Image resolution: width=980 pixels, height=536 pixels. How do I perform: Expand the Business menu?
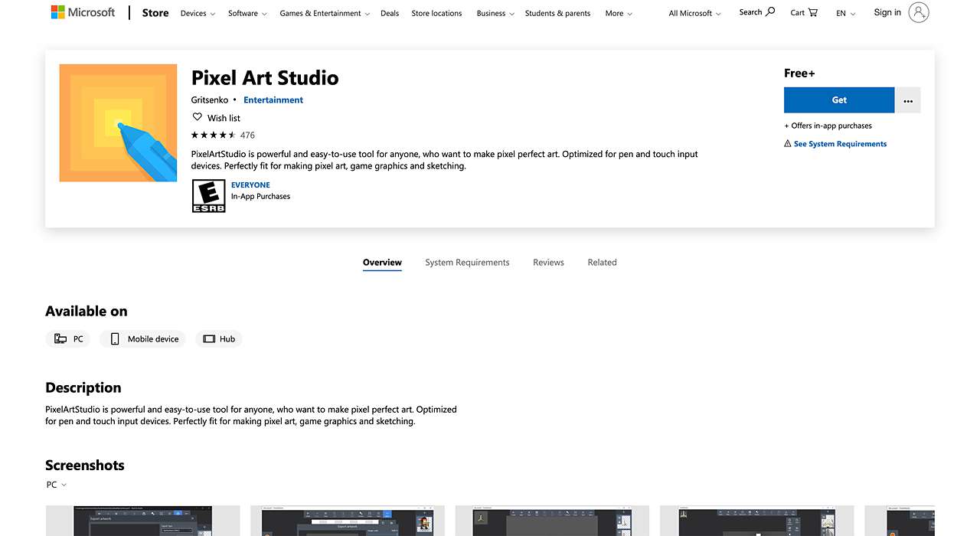(495, 13)
